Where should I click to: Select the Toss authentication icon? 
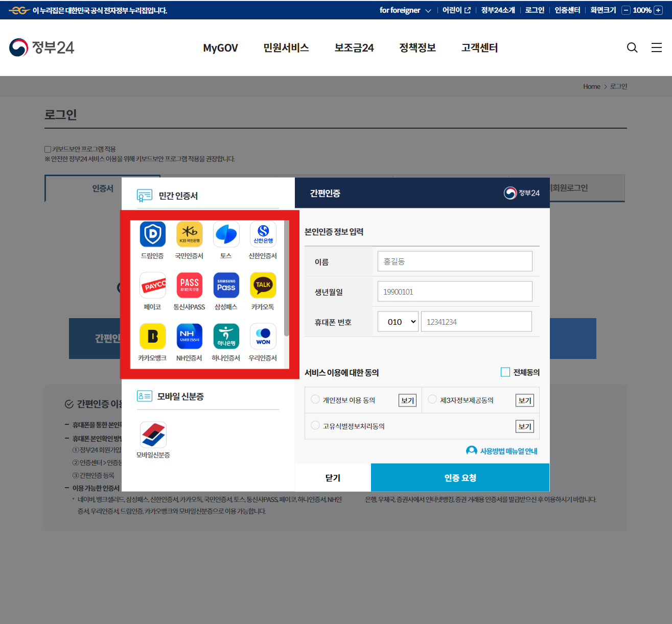[226, 234]
